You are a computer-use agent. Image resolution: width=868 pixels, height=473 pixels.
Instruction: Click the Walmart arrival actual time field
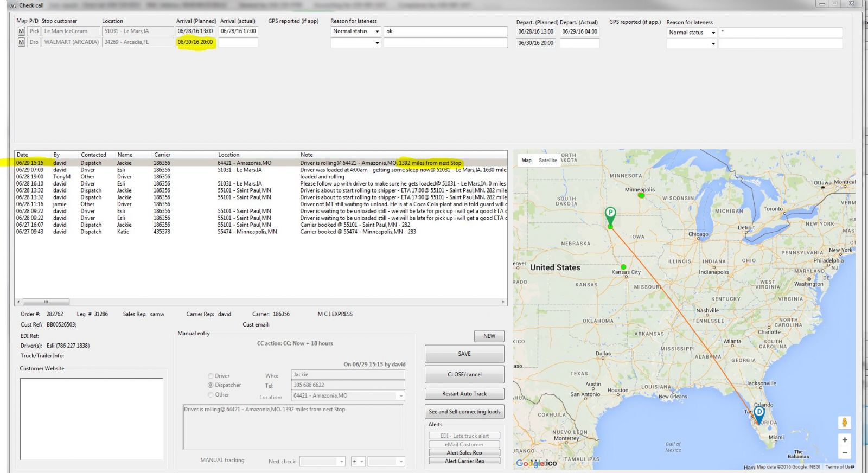(x=238, y=42)
